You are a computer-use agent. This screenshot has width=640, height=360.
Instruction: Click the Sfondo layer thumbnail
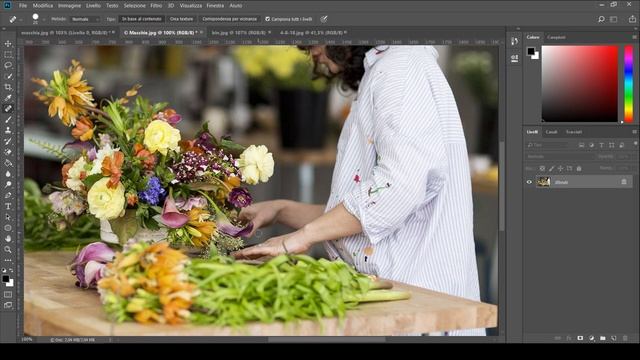pyautogui.click(x=543, y=182)
